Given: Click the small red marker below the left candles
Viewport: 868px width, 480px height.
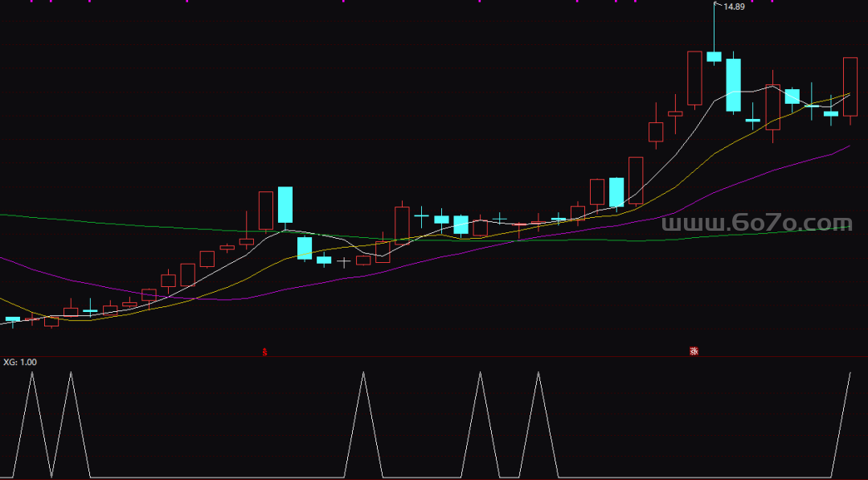Looking at the screenshot, I should (x=265, y=351).
